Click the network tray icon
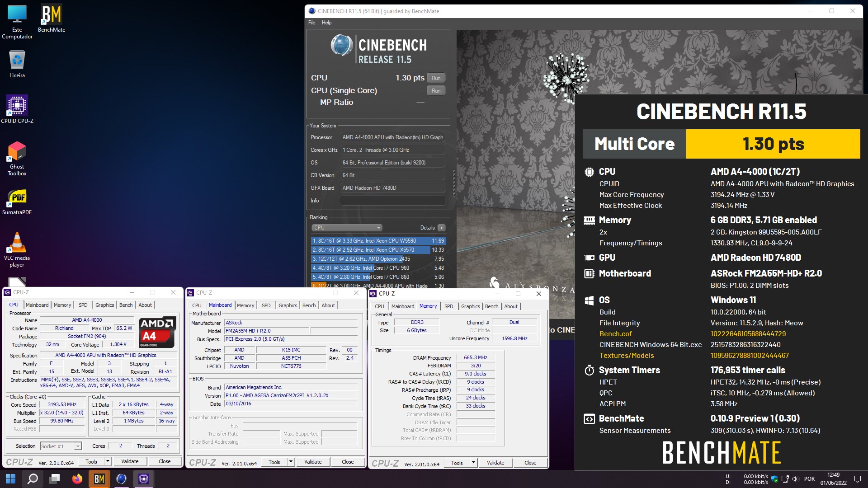 [x=785, y=479]
